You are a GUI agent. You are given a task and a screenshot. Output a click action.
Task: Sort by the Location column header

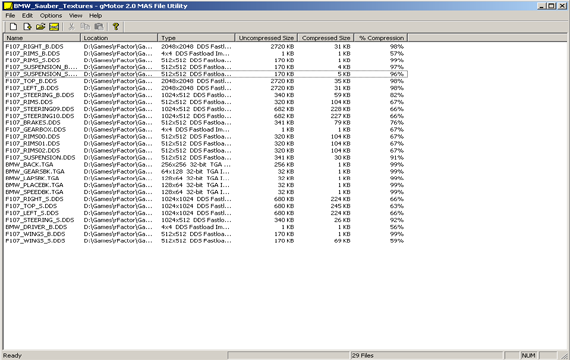[119, 38]
